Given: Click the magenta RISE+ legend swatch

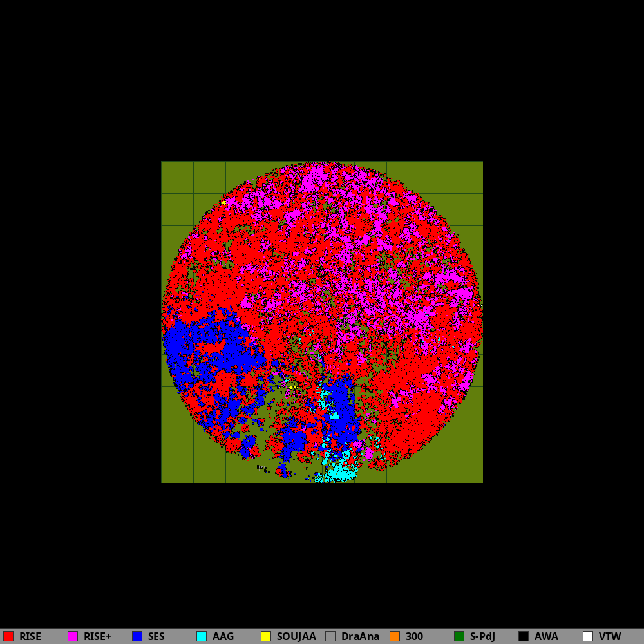Looking at the screenshot, I should tap(73, 636).
